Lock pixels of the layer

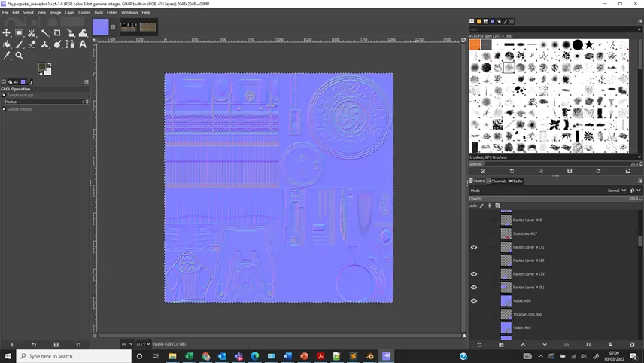(x=481, y=206)
